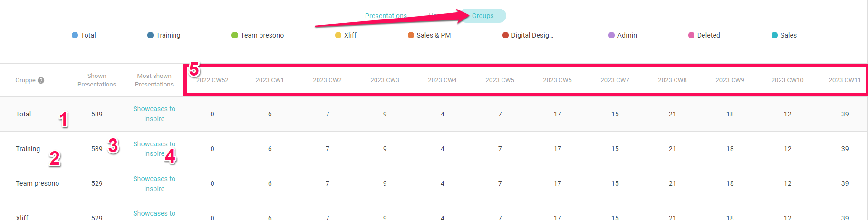The height and width of the screenshot is (220, 868).
Task: Select the Most shown Presentations column header
Action: coord(154,80)
